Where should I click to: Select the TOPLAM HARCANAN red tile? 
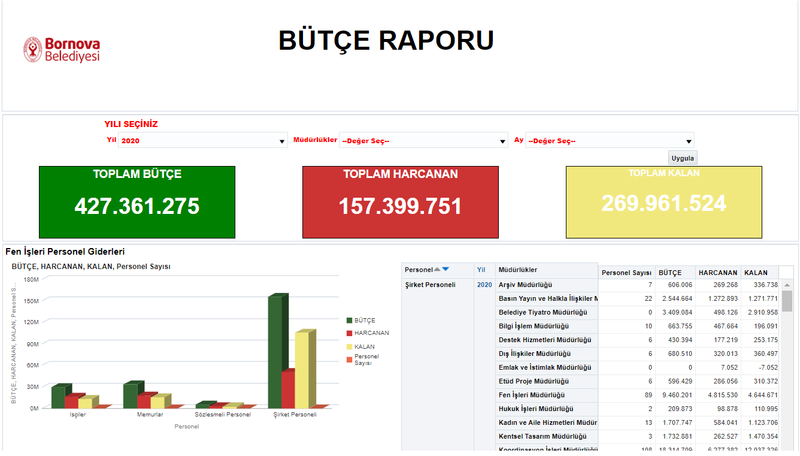(401, 202)
